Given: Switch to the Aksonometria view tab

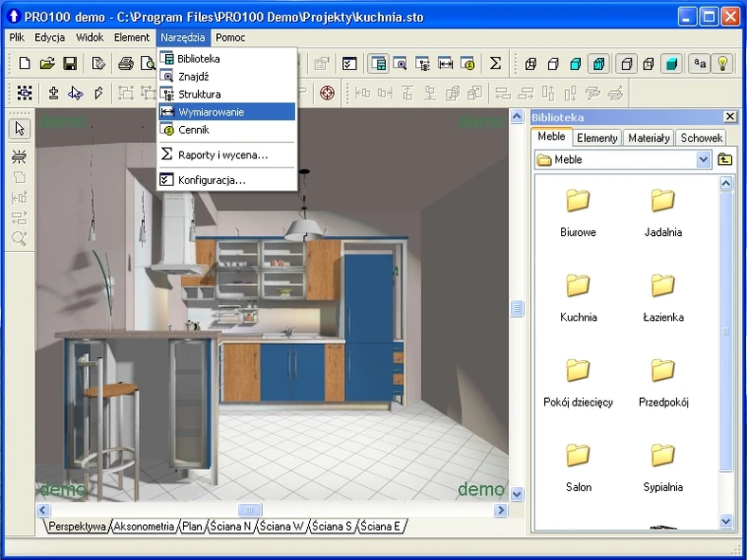Looking at the screenshot, I should click(x=144, y=526).
